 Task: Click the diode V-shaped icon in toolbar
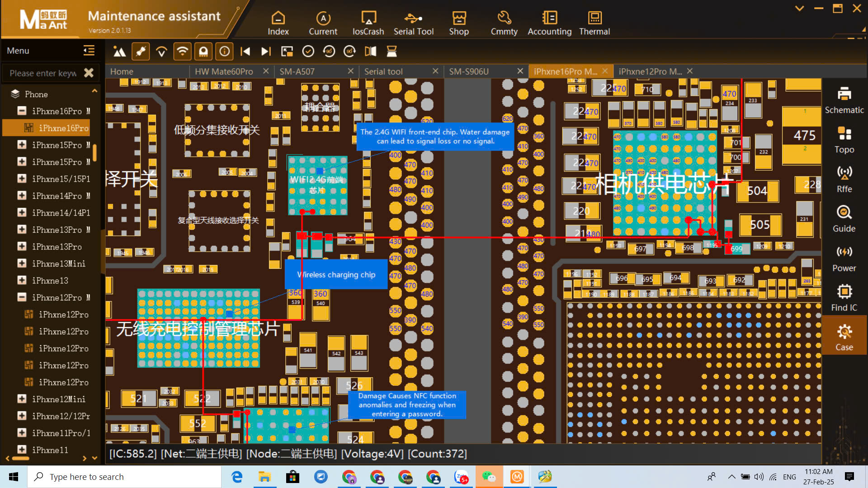pos(161,52)
